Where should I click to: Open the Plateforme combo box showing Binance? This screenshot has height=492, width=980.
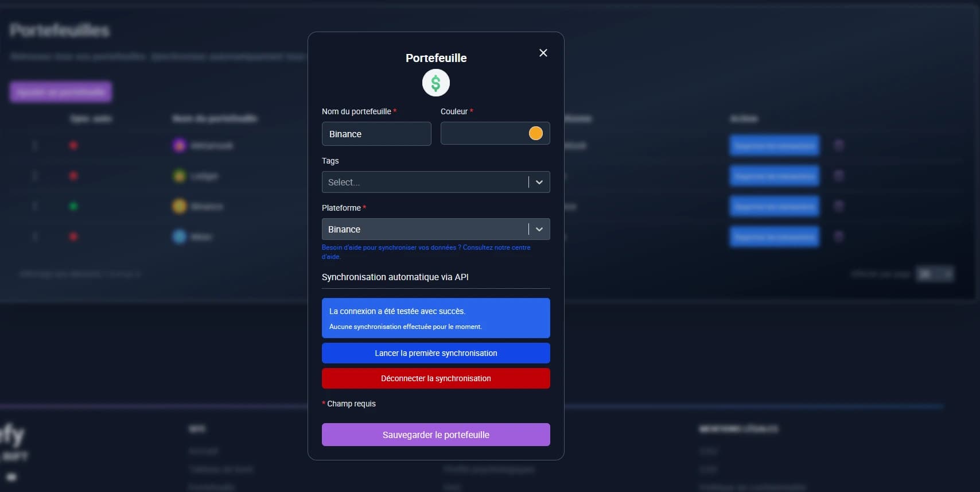(425, 229)
